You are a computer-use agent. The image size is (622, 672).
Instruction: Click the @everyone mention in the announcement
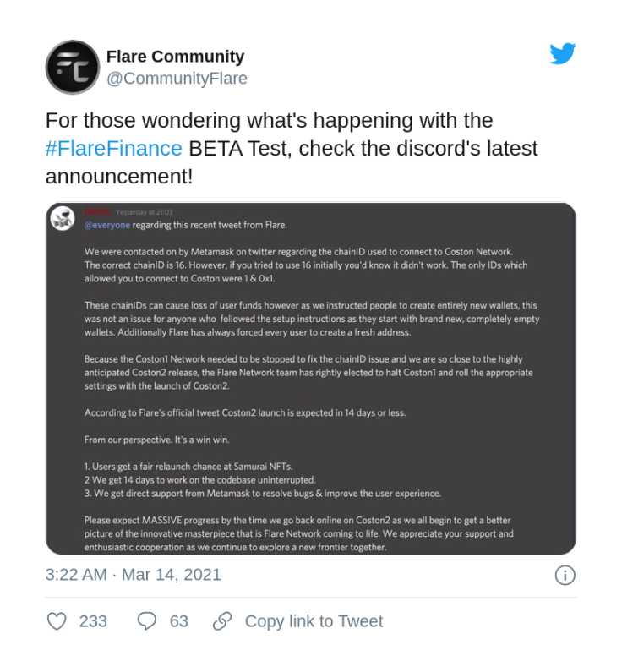click(107, 225)
